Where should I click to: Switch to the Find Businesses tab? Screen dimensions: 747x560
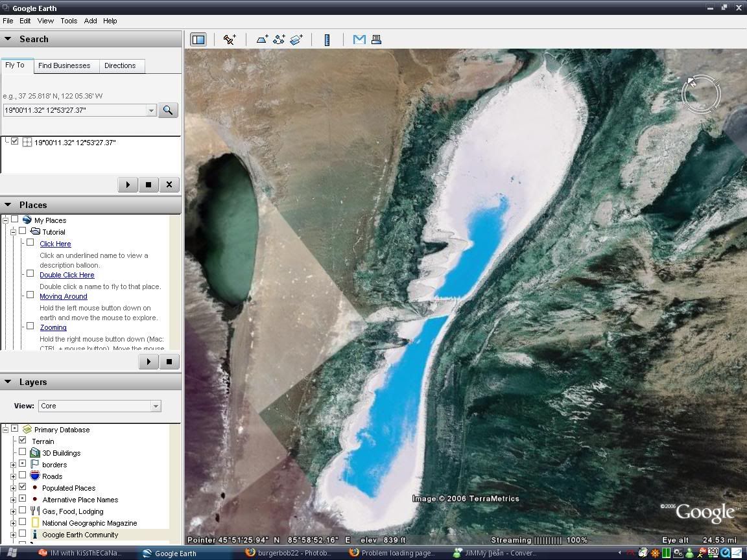64,65
